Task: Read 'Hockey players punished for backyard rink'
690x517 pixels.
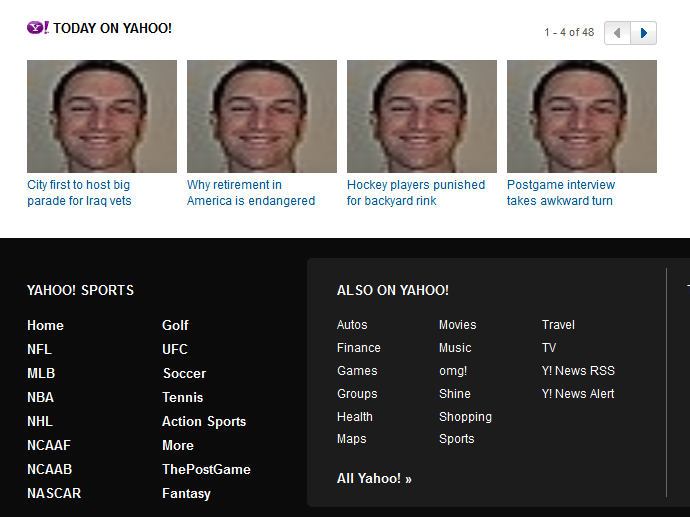Action: tap(416, 193)
